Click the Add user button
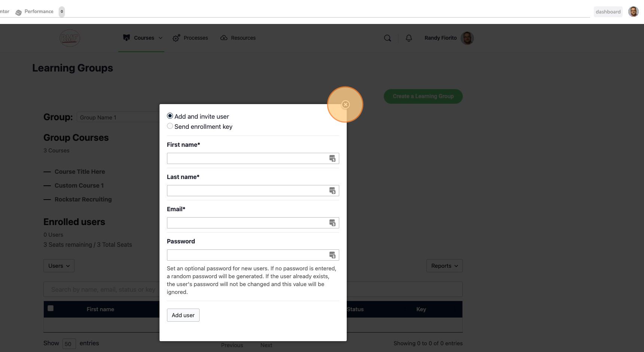This screenshot has width=644, height=352. (183, 315)
